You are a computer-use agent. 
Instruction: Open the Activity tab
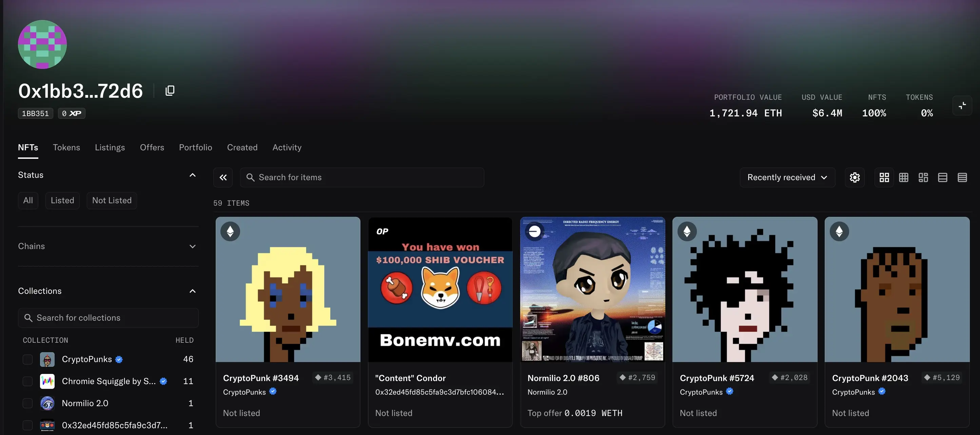pyautogui.click(x=287, y=148)
